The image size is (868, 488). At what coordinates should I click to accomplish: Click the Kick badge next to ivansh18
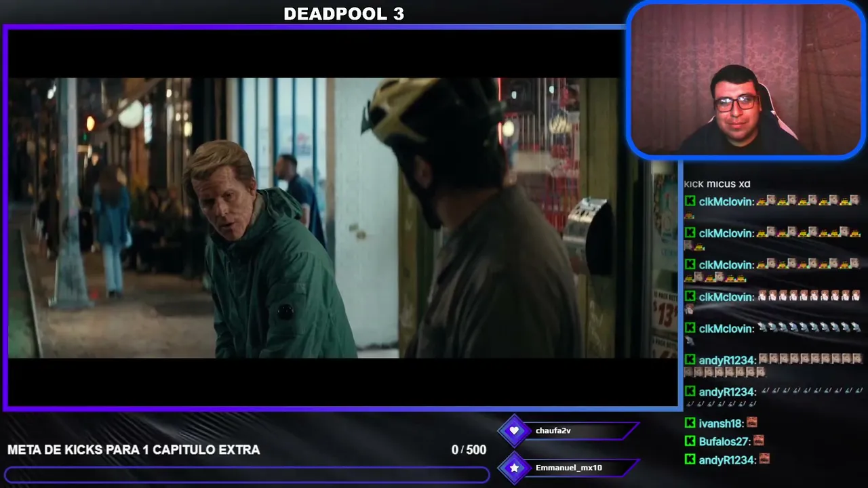tap(690, 423)
